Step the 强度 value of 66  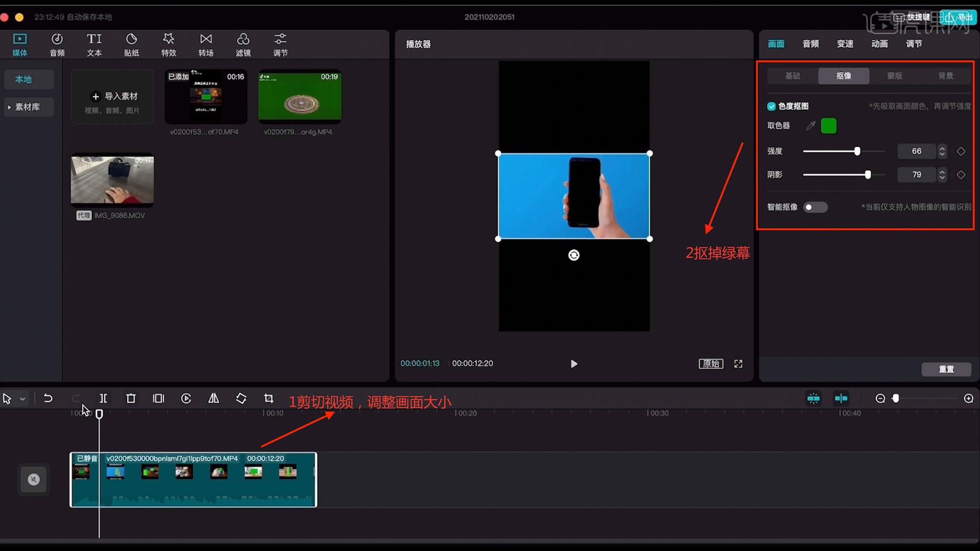point(942,151)
